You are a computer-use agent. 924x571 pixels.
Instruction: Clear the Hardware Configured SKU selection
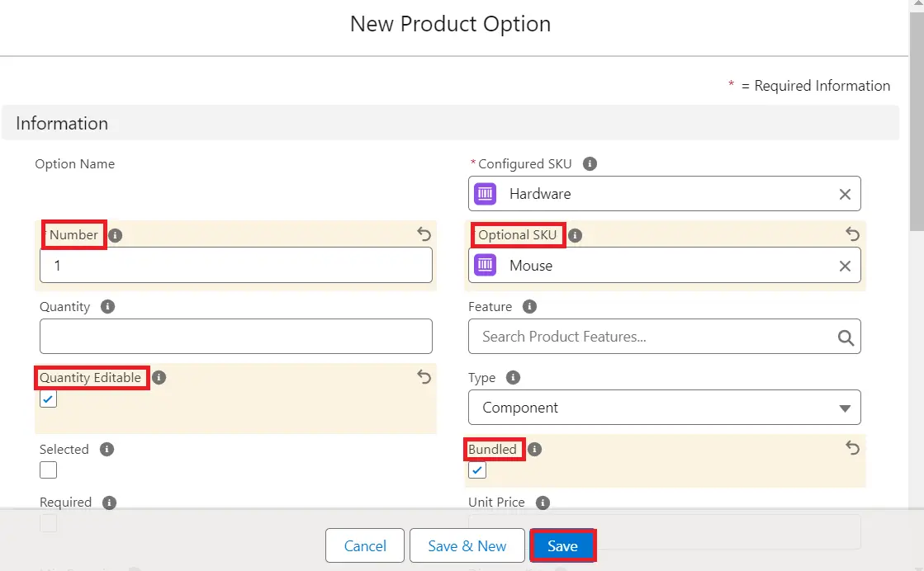[845, 194]
